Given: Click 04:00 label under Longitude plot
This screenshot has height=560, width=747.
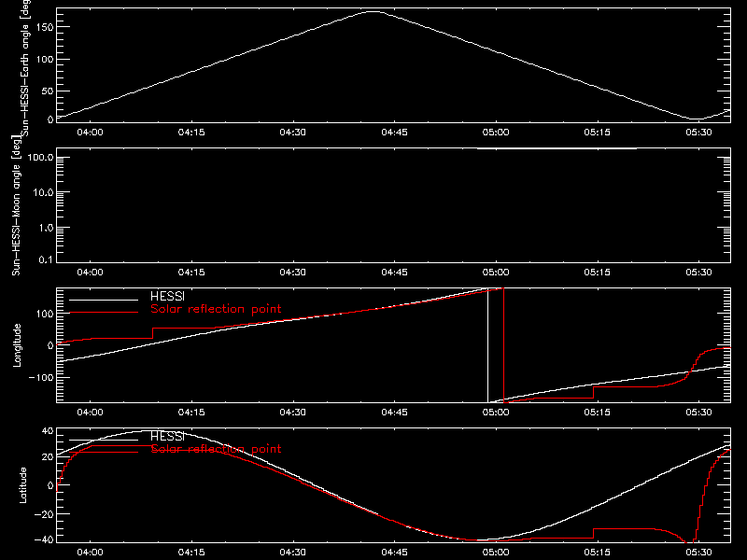Looking at the screenshot, I should (x=90, y=412).
